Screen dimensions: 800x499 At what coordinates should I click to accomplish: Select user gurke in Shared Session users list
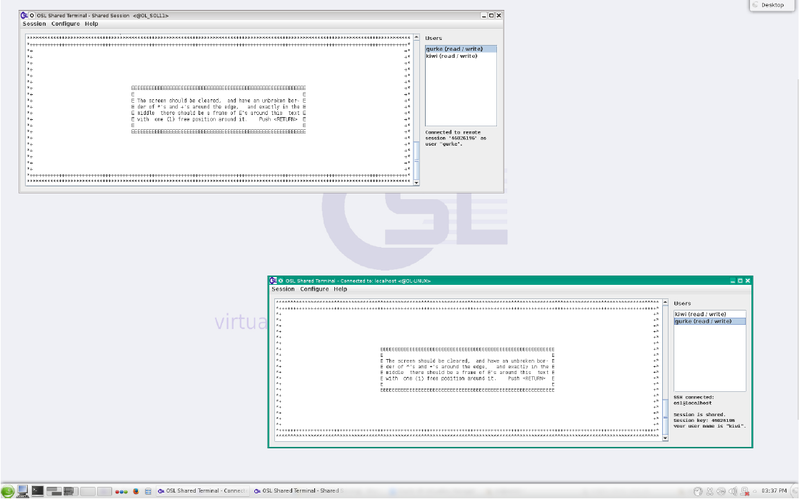point(461,49)
